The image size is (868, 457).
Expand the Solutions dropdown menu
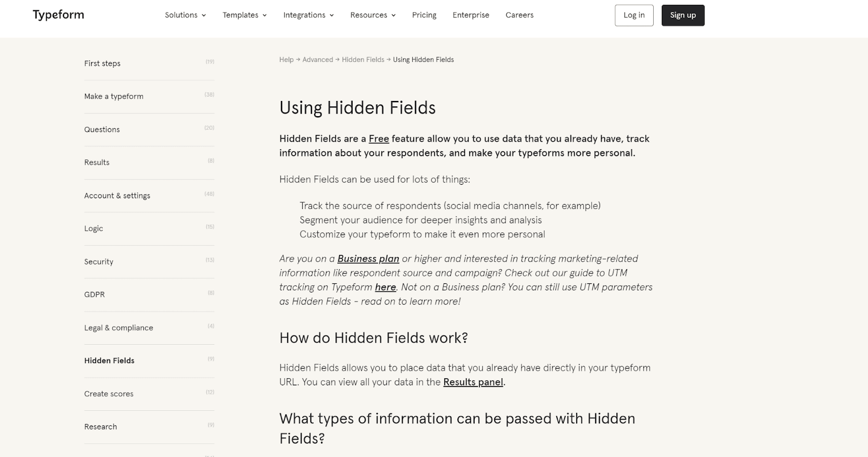[185, 15]
